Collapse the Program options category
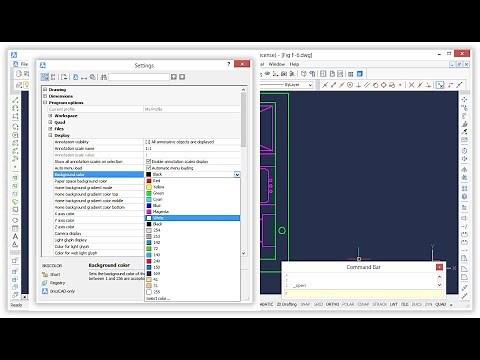 tap(45, 103)
